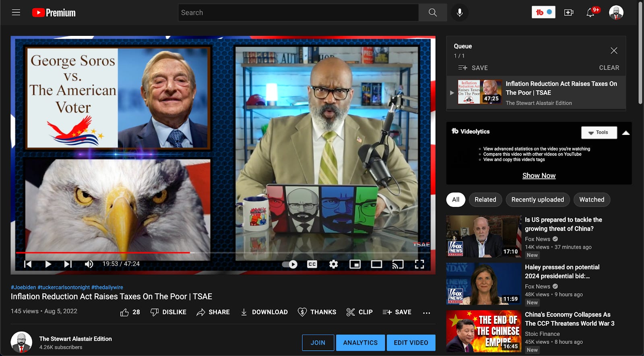Image resolution: width=644 pixels, height=356 pixels.
Task: Go to YouTube Premium home logo
Action: click(54, 13)
